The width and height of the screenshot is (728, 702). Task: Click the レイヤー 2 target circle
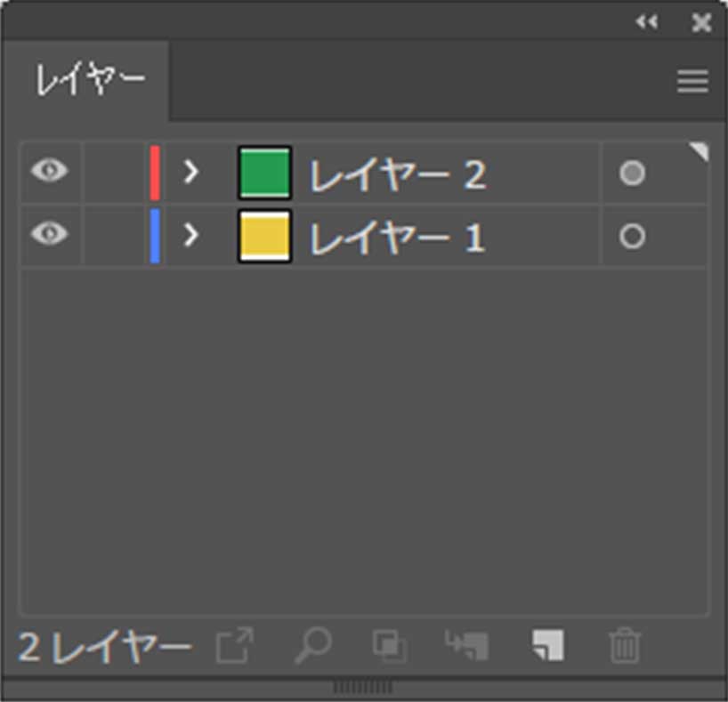632,173
